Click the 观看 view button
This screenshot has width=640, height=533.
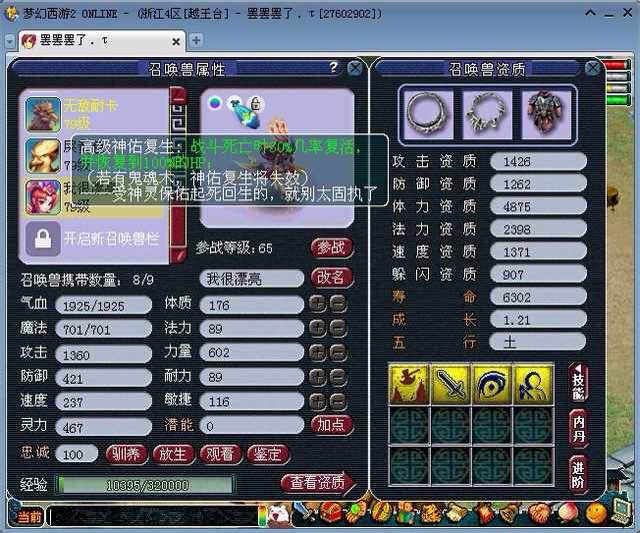click(x=220, y=454)
